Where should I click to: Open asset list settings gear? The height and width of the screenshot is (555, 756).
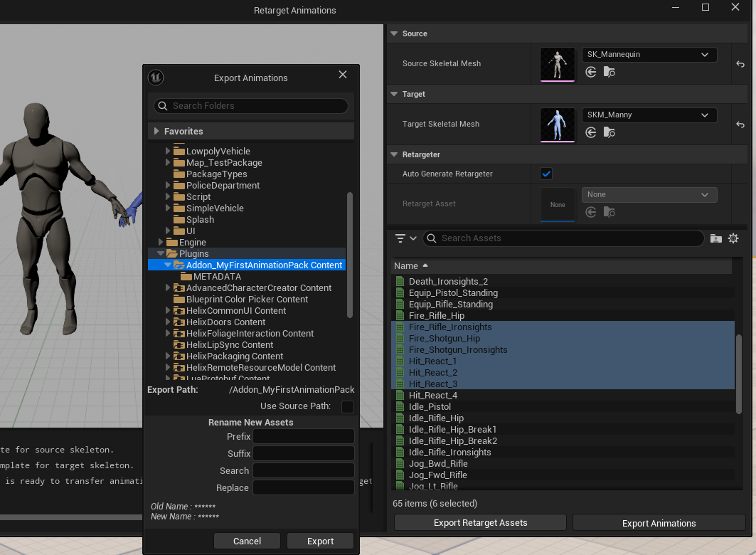click(733, 238)
